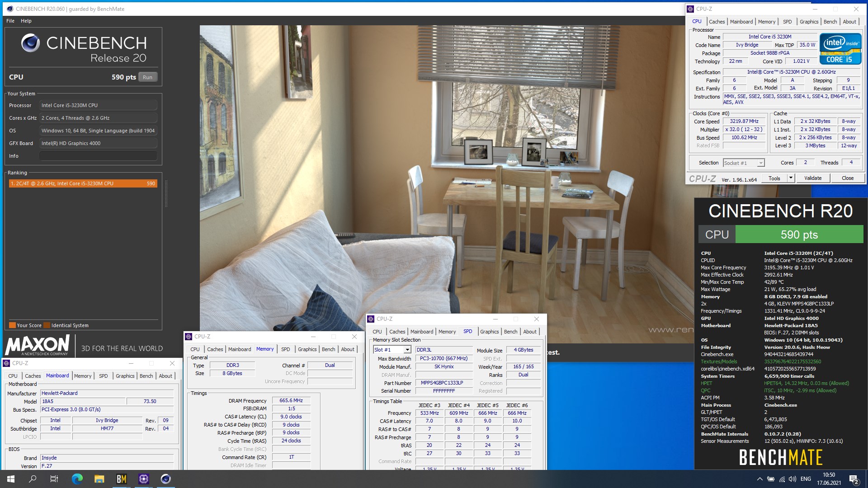Click the Identical System legend swatch

(47, 325)
